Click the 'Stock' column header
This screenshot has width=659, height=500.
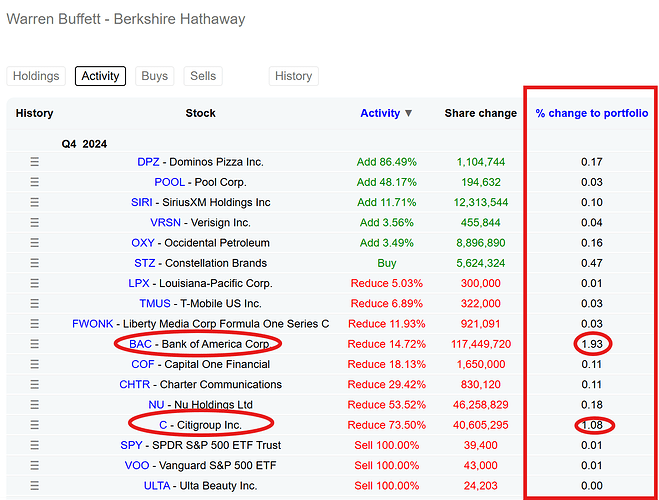coord(200,113)
